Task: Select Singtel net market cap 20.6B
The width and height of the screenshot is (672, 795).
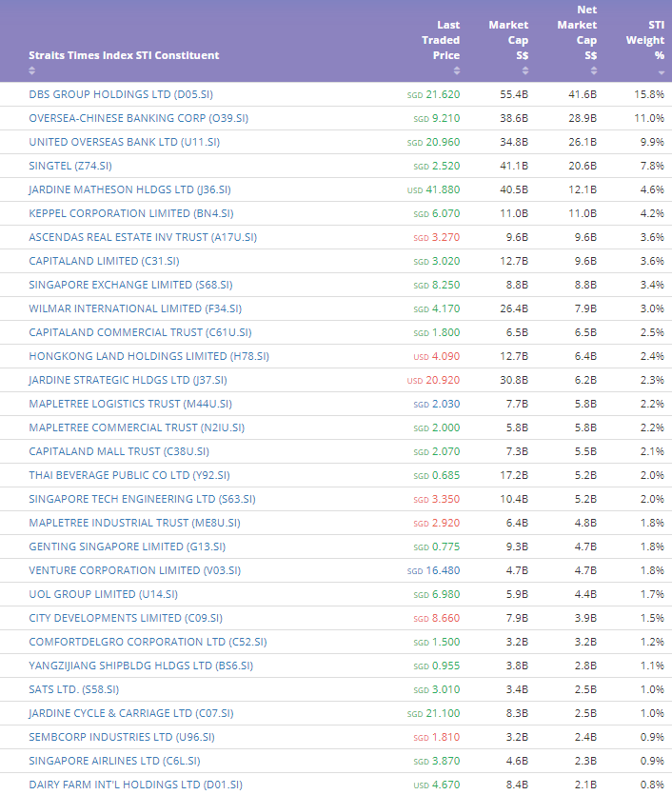Action: pos(583,167)
